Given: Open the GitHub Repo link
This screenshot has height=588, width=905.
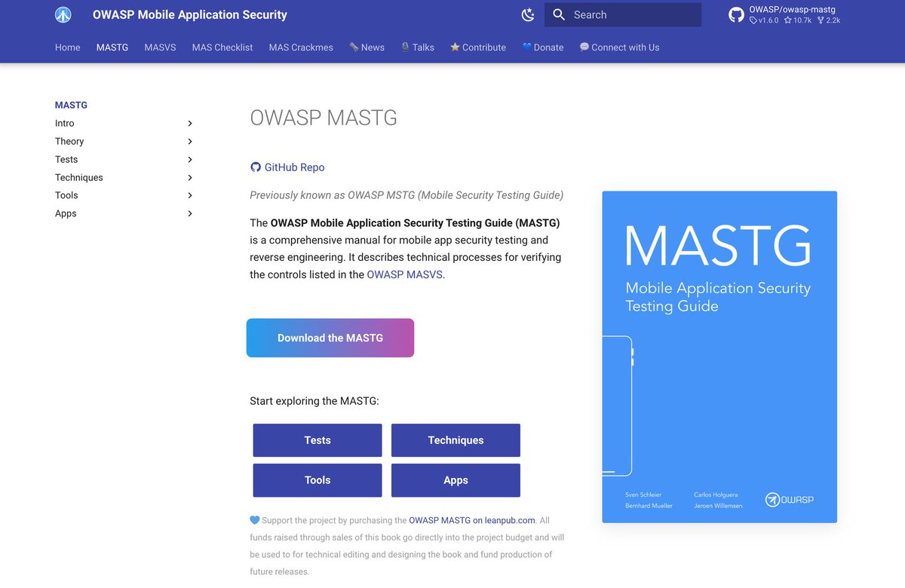Looking at the screenshot, I should click(294, 167).
